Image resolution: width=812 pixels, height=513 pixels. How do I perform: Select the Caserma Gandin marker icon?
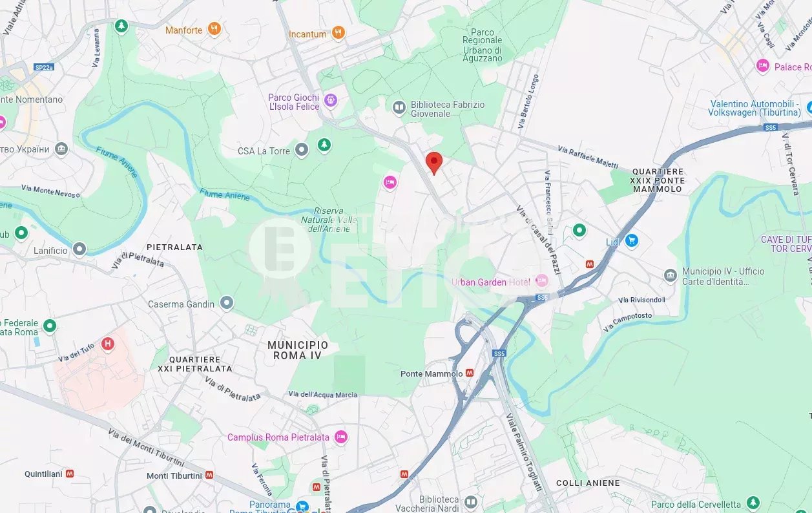coord(226,302)
